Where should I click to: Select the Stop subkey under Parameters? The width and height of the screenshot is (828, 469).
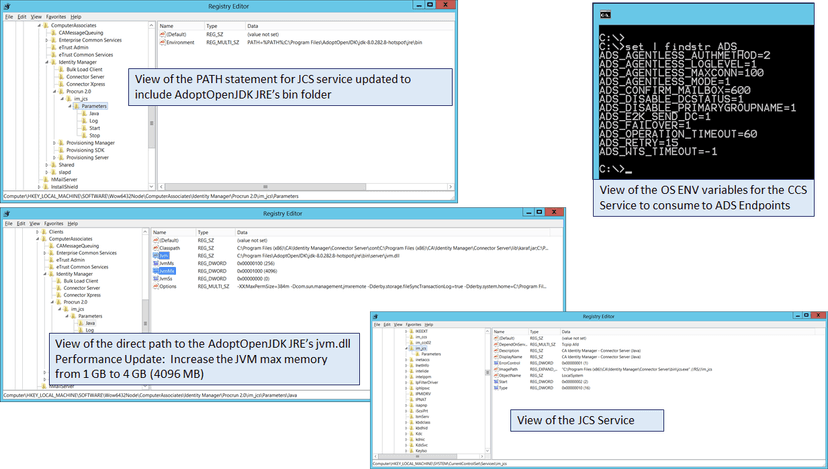coord(94,135)
